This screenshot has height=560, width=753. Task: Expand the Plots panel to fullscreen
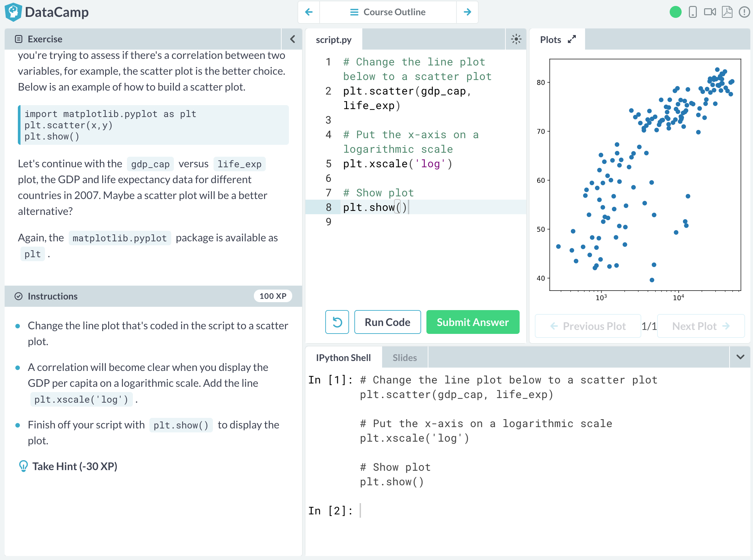(572, 39)
